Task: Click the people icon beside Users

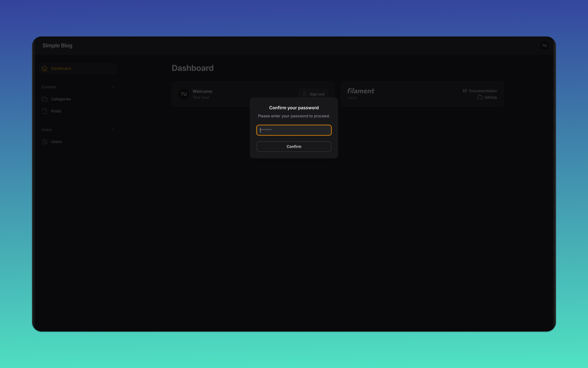Action: coord(45,142)
